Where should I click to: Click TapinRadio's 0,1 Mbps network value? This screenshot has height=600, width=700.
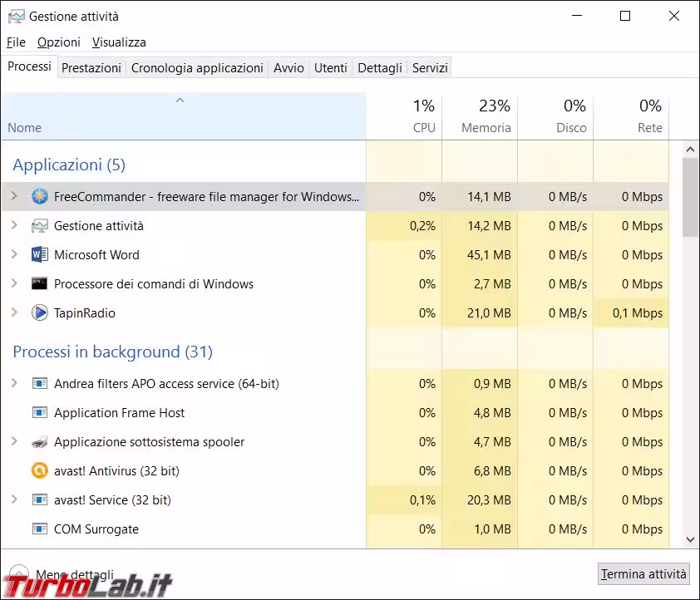pos(638,313)
